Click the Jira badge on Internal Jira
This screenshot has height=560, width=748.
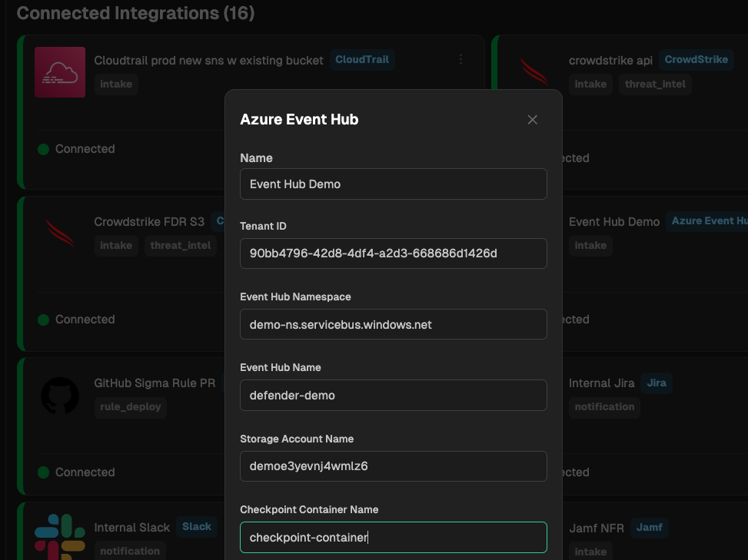pos(657,383)
